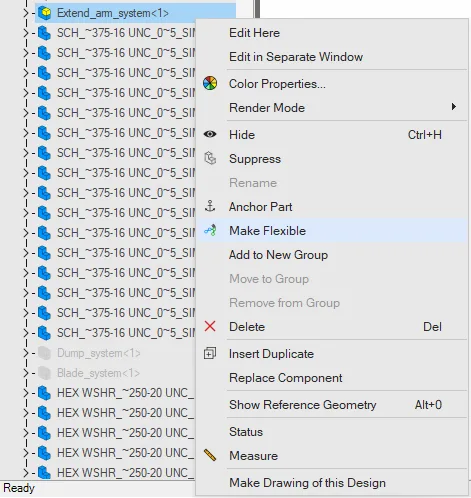Viewport: 471px width, 498px height.
Task: Click the Suppress component icon
Action: point(210,158)
